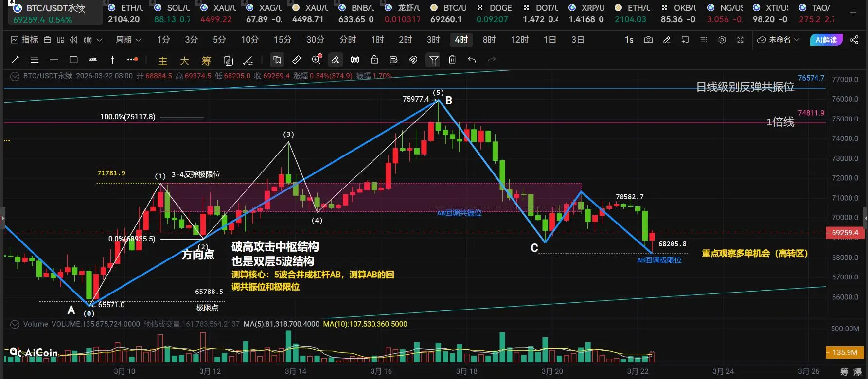This screenshot has width=868, height=379.
Task: Toggle the drawing filter funnel
Action: pyautogui.click(x=433, y=60)
